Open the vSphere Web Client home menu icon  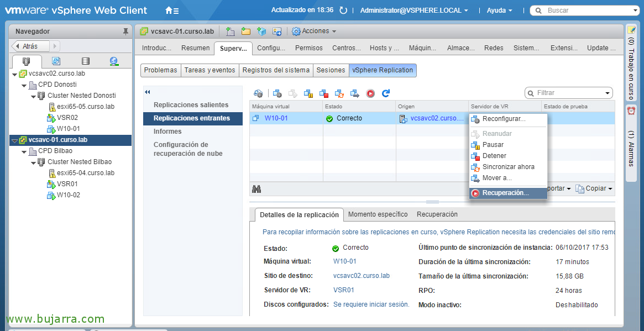pyautogui.click(x=172, y=10)
